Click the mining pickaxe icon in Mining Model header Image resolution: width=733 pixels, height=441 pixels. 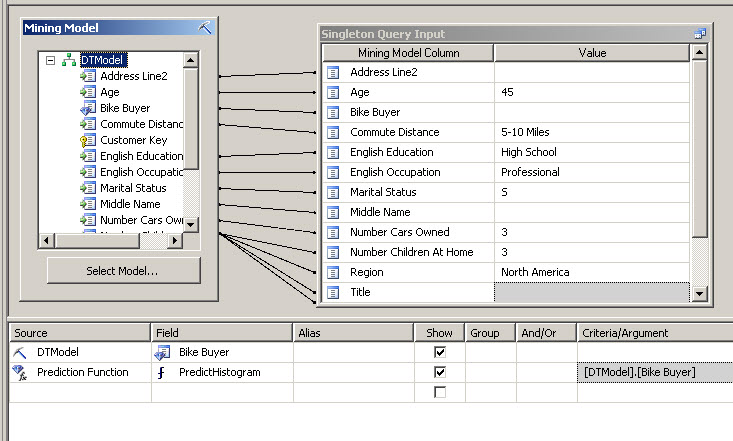[x=205, y=27]
